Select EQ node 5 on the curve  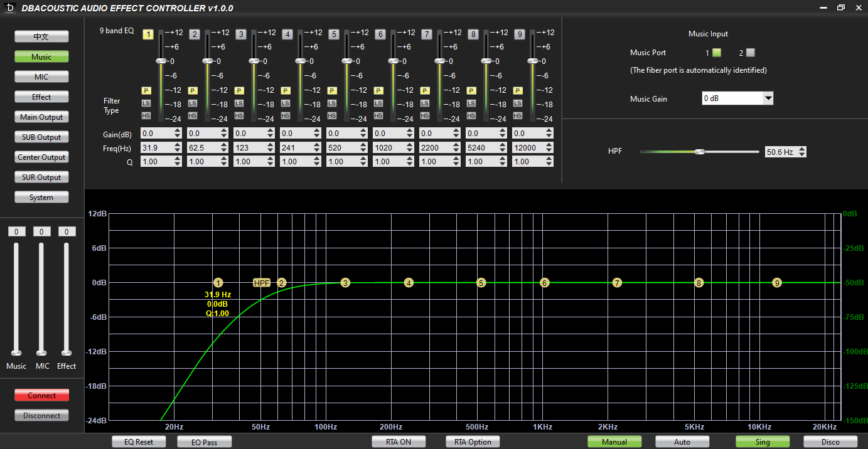481,283
